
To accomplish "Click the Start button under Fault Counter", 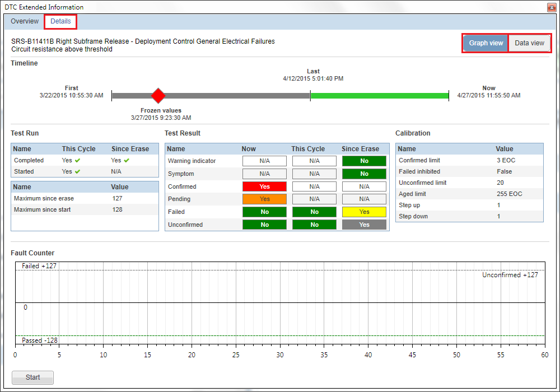I will click(33, 377).
